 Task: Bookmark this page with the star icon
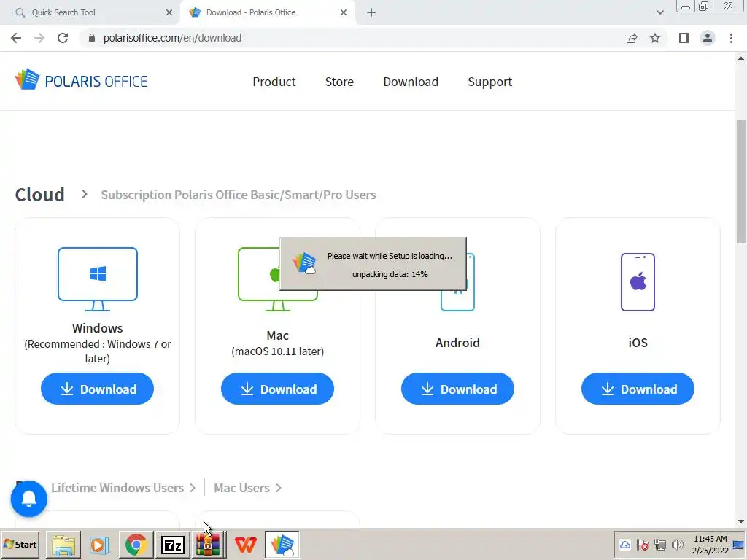655,38
